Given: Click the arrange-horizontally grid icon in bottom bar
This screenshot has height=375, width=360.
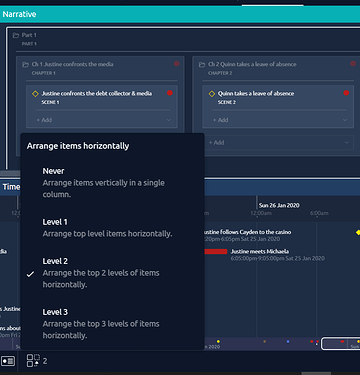Looking at the screenshot, I should tap(33, 360).
